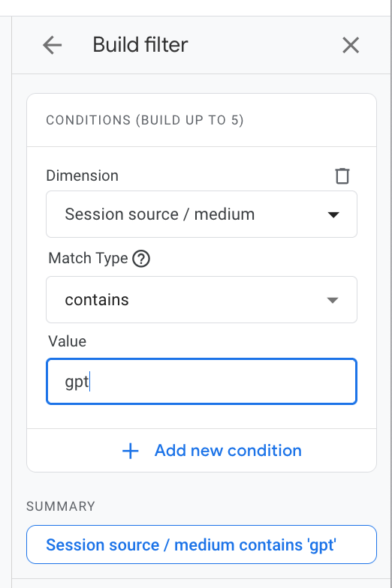Click the word contains in the match type box
Viewport: 392px width, 588px height.
(x=97, y=300)
